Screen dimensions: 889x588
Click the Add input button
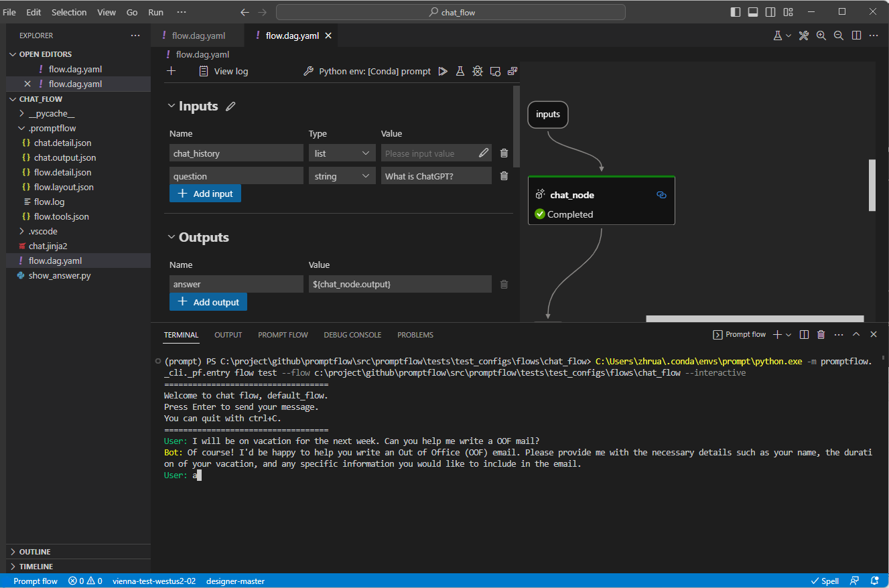click(205, 194)
